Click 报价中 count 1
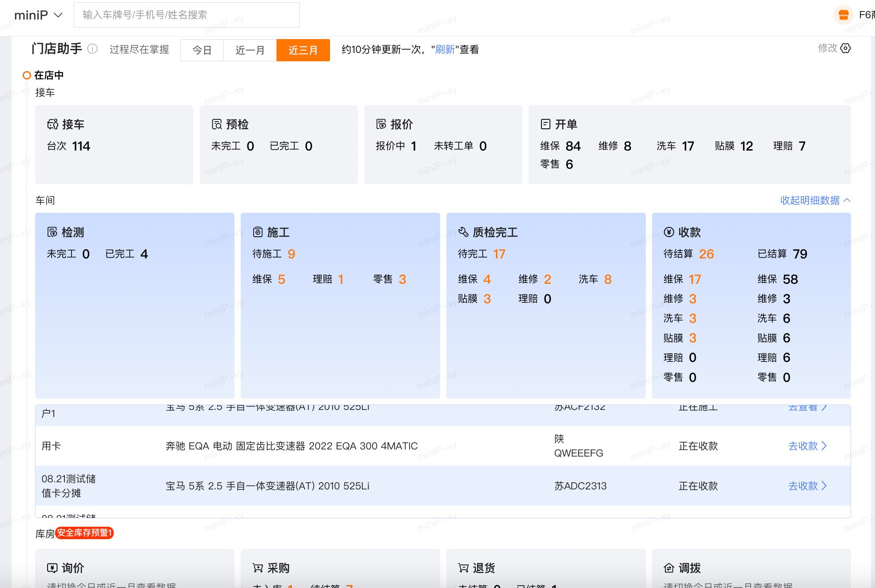875x588 pixels. tap(414, 146)
